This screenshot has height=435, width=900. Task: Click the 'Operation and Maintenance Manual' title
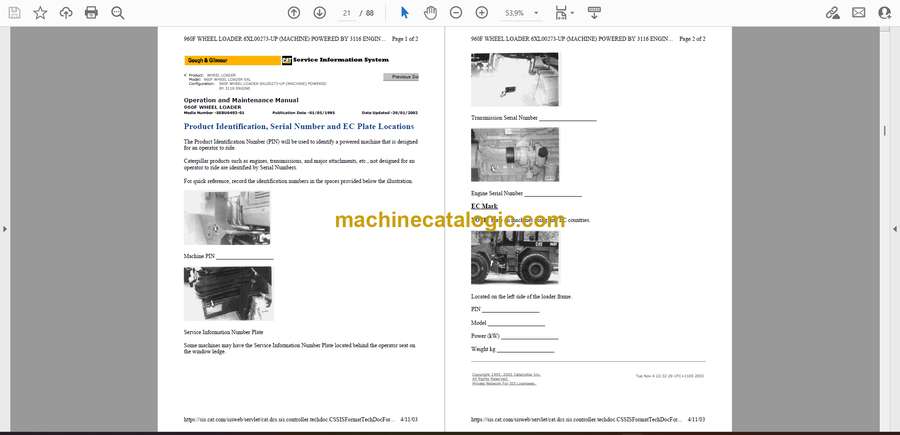(x=241, y=100)
